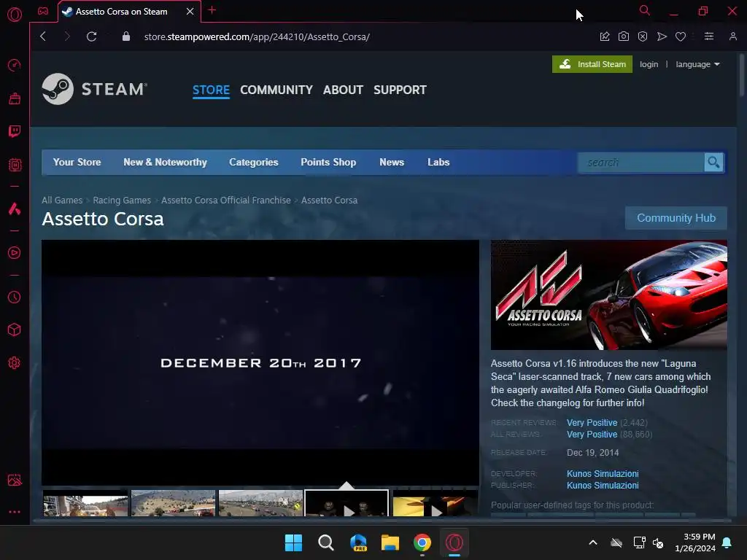The width and height of the screenshot is (747, 560).
Task: Open Twitch panel in sidebar
Action: 15,131
